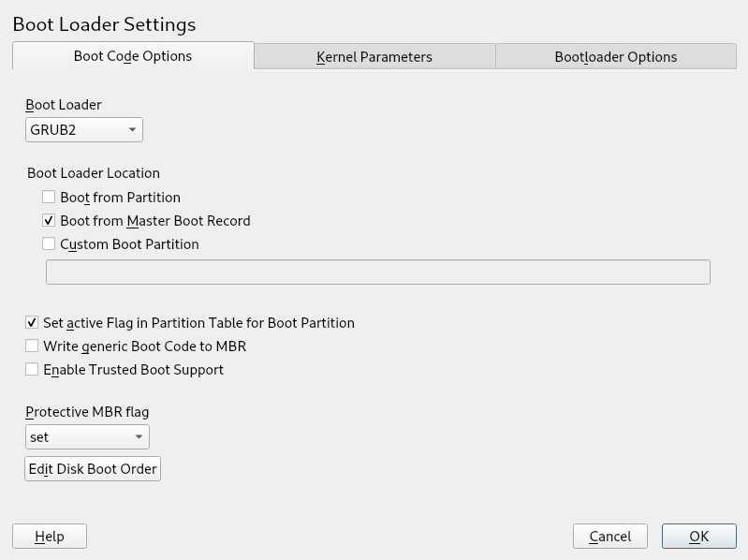
Task: Disable Set active Flag in Partition Table
Action: (32, 322)
